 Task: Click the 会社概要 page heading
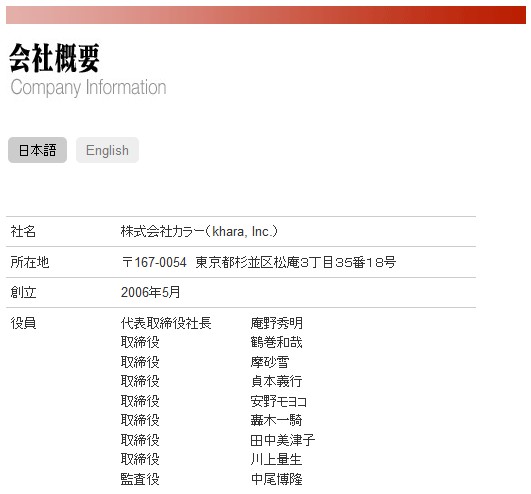[x=54, y=58]
